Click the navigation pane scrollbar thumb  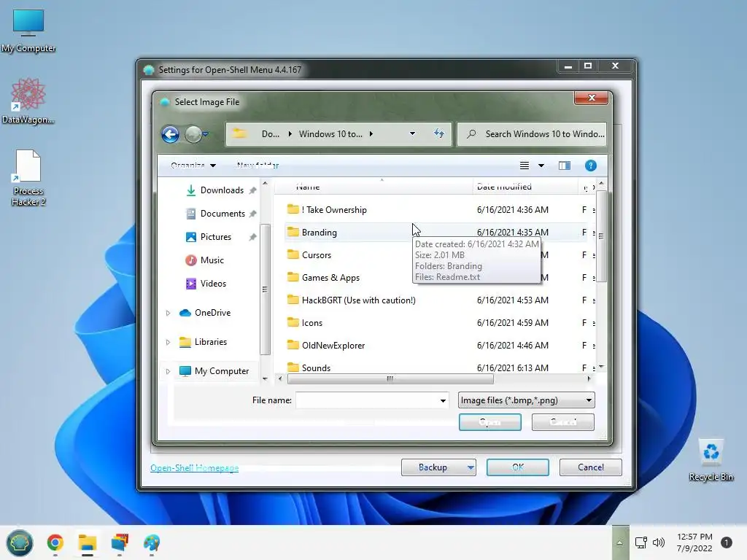[265, 289]
